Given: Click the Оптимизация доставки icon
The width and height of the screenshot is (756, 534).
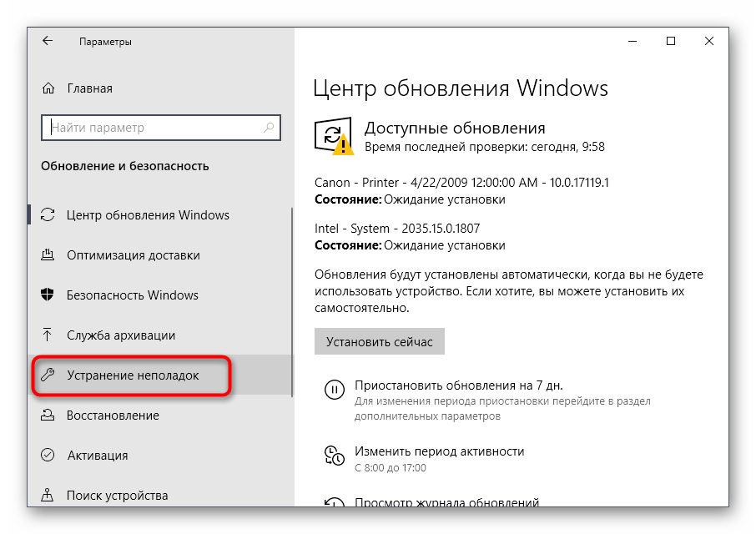Looking at the screenshot, I should tap(48, 254).
